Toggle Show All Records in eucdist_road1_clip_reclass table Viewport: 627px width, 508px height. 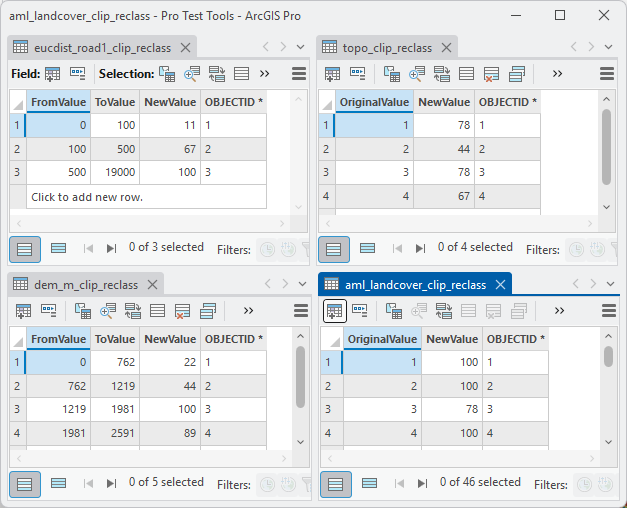[x=25, y=249]
